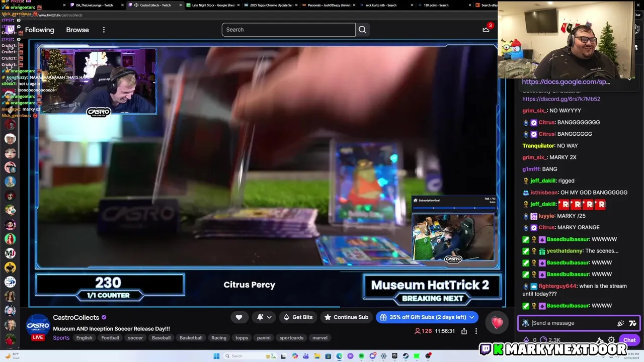Open the 7TV emote menu icon
The image size is (644, 362).
(632, 323)
